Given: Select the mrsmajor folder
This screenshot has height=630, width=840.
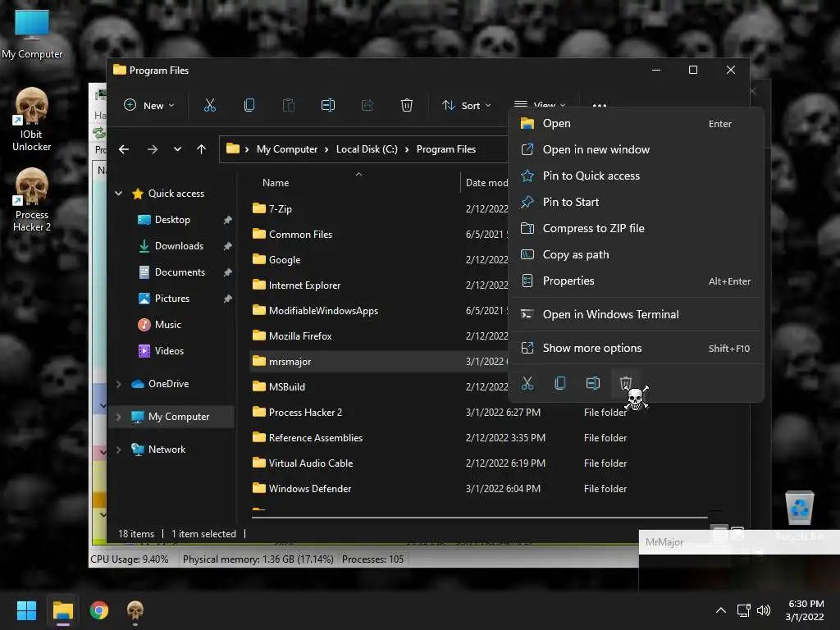Looking at the screenshot, I should (x=290, y=362).
